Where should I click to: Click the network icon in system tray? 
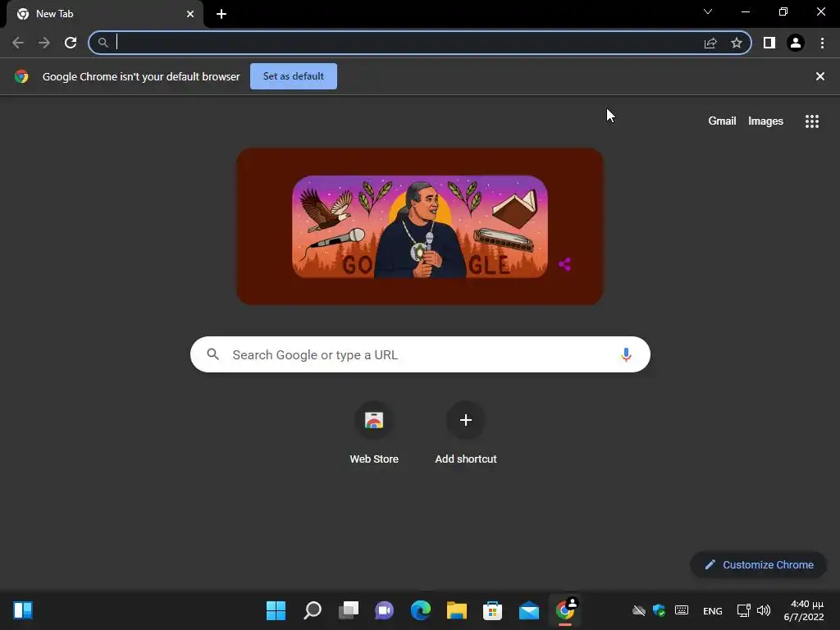[743, 610]
